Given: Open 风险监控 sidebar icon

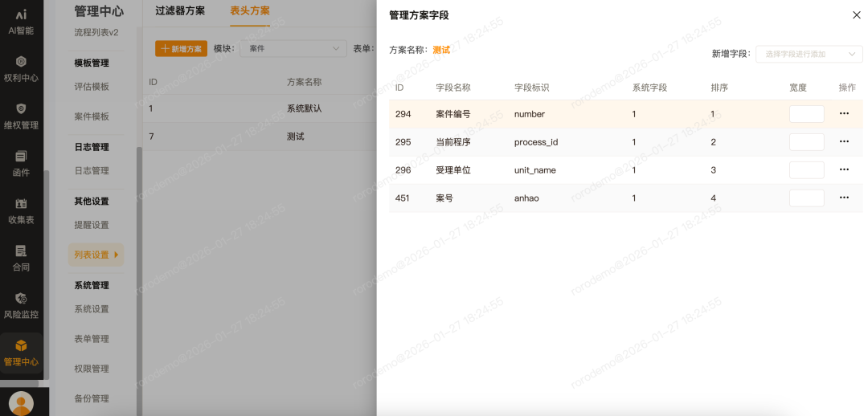Looking at the screenshot, I should [21, 306].
